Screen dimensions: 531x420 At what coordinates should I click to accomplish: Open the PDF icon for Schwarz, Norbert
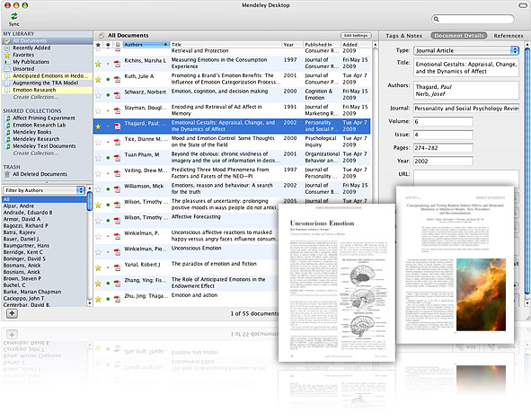[x=117, y=95]
